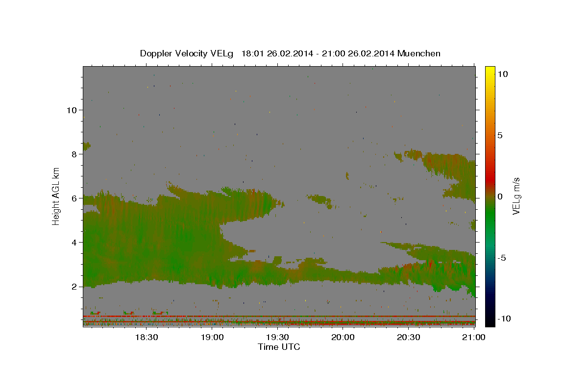The height and width of the screenshot is (392, 588).
Task: Click the 'Time UTC' axis label
Action: (x=279, y=347)
